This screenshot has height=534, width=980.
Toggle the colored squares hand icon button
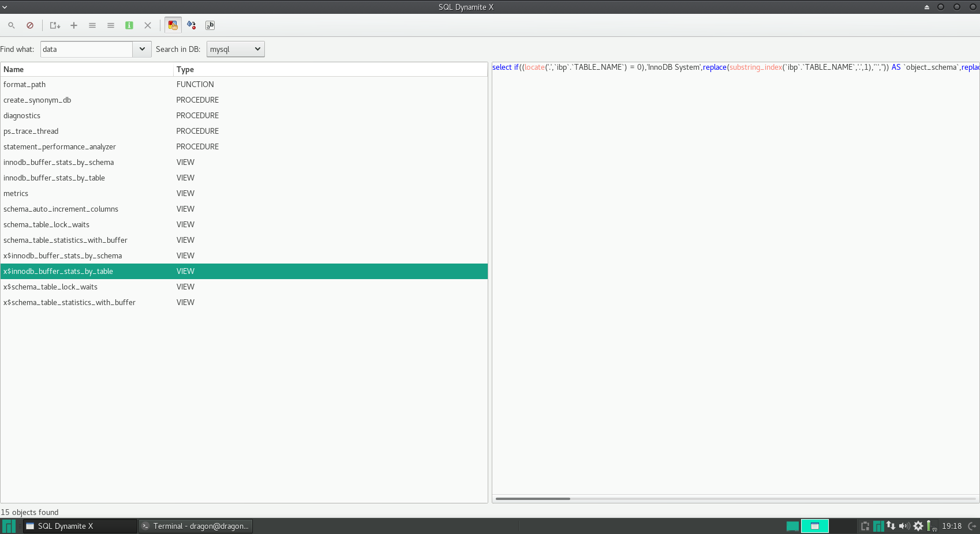(x=173, y=25)
